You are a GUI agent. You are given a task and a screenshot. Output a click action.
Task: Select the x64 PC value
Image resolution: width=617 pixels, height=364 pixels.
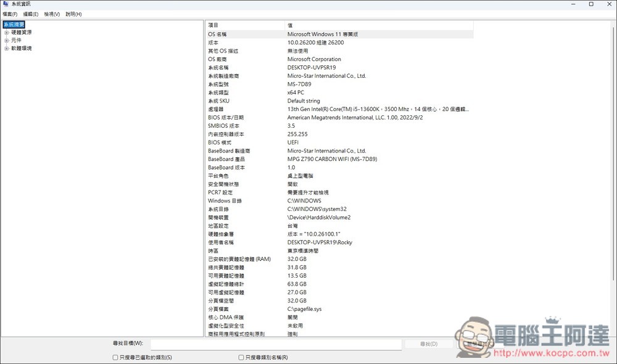coord(296,93)
